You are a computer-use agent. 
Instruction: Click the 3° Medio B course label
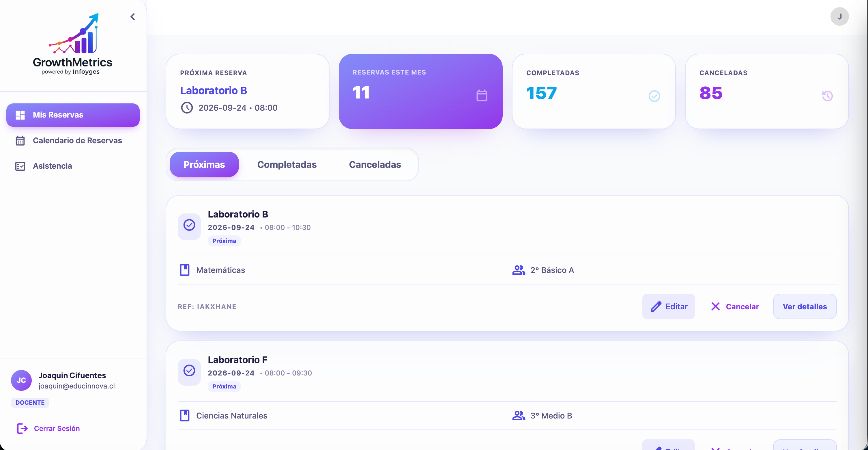click(x=551, y=416)
